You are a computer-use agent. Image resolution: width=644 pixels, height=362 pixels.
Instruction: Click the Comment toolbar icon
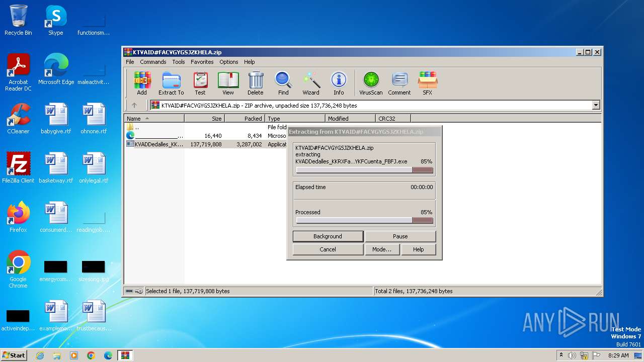point(399,83)
